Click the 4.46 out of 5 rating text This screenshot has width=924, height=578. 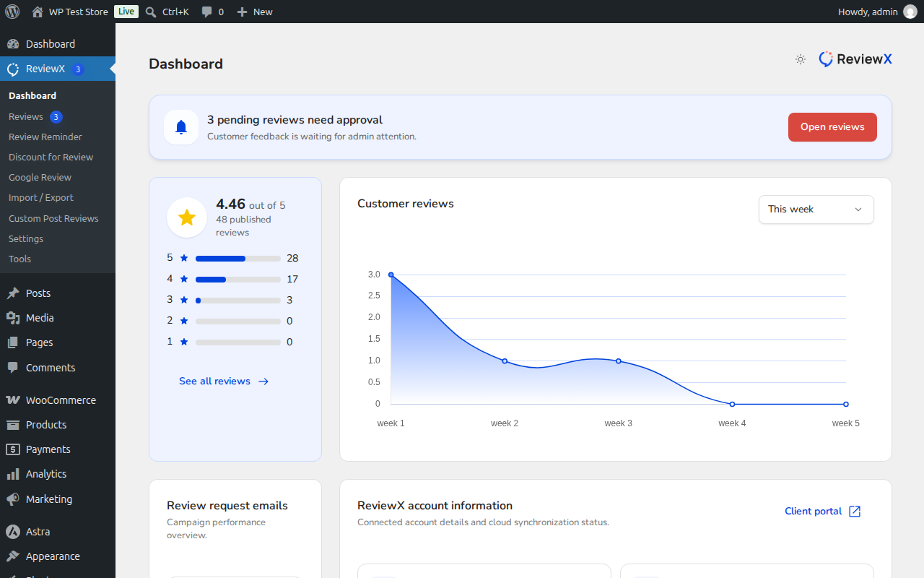point(250,204)
